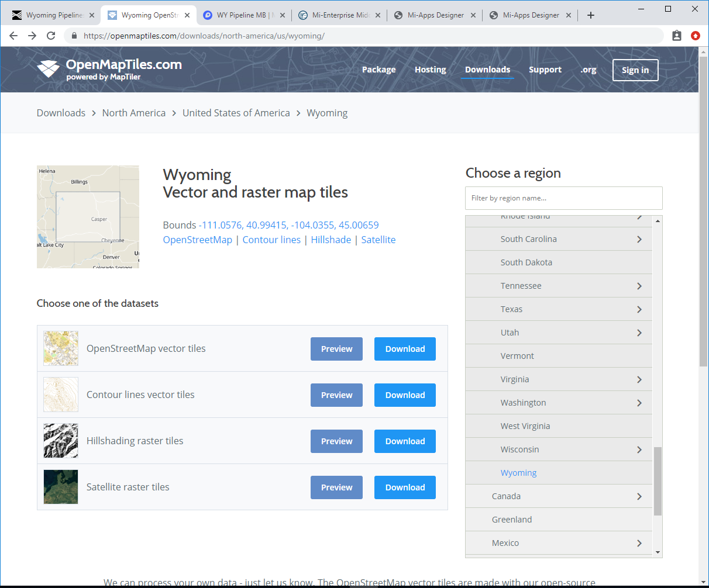Open the Downloads navigation item

coord(488,70)
